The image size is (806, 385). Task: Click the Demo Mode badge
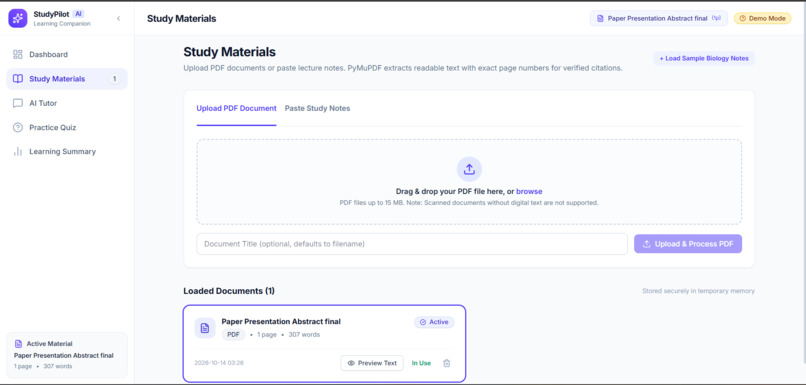762,19
